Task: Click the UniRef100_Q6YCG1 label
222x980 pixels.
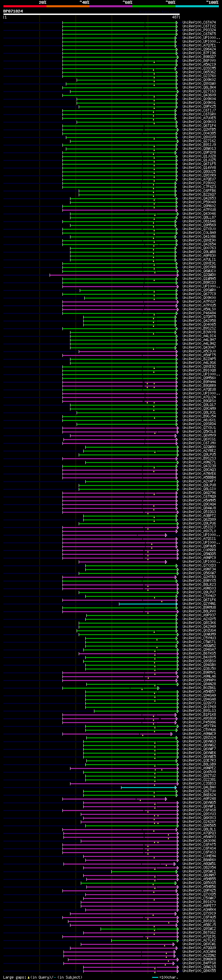Action: click(199, 439)
